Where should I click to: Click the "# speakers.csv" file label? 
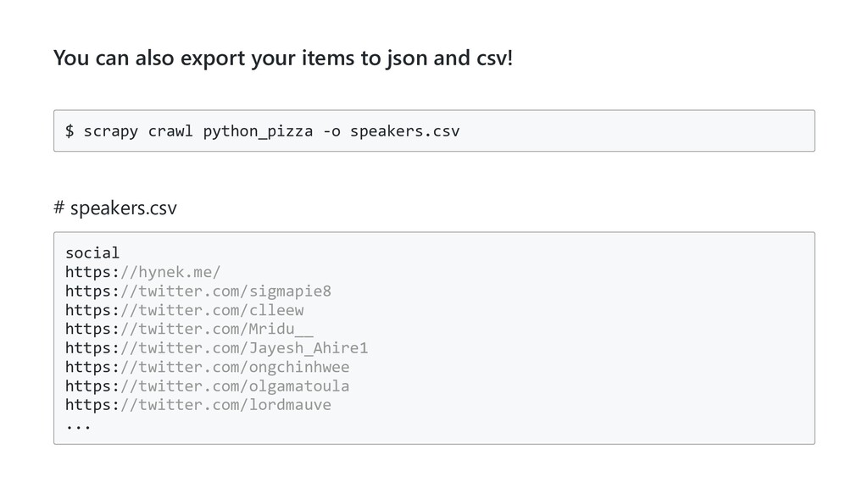coord(115,208)
